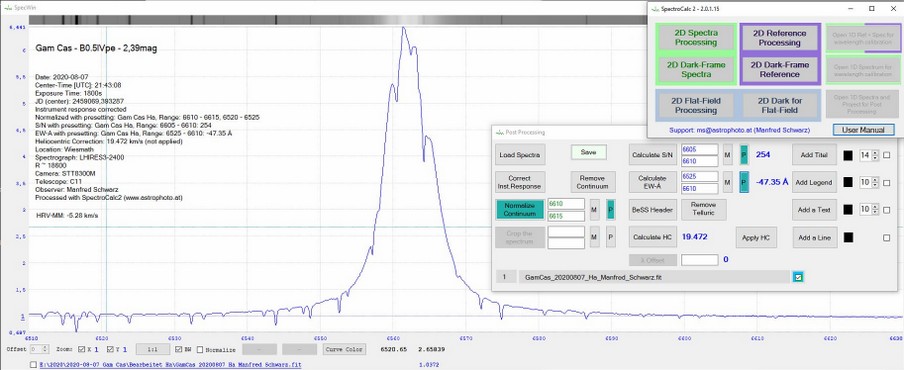Open the User Manual

(863, 130)
